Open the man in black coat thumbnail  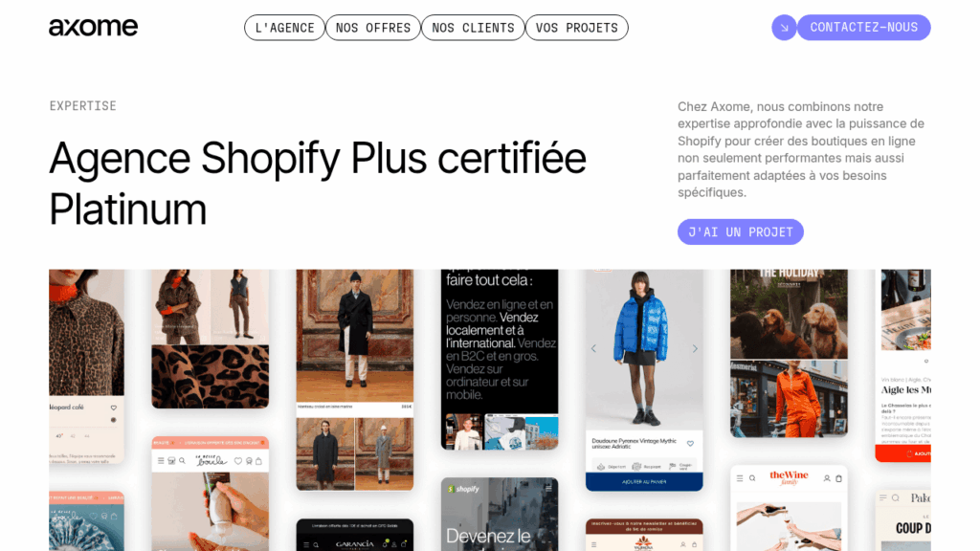tap(354, 336)
